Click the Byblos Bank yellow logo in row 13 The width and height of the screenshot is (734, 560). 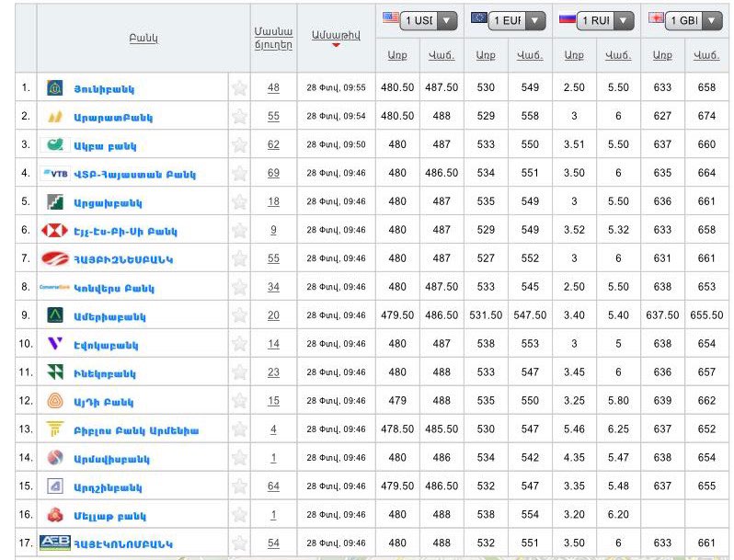point(55,429)
